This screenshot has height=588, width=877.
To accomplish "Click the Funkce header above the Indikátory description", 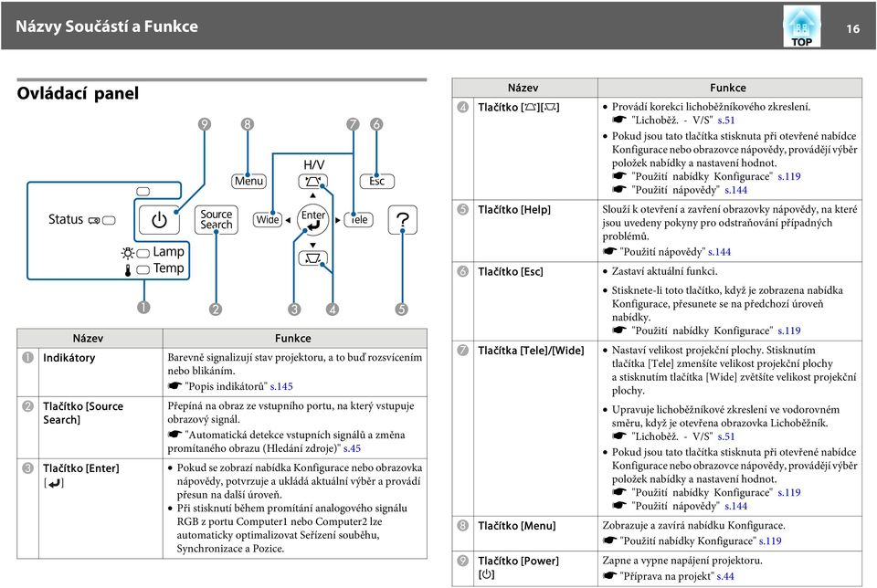I will point(293,338).
